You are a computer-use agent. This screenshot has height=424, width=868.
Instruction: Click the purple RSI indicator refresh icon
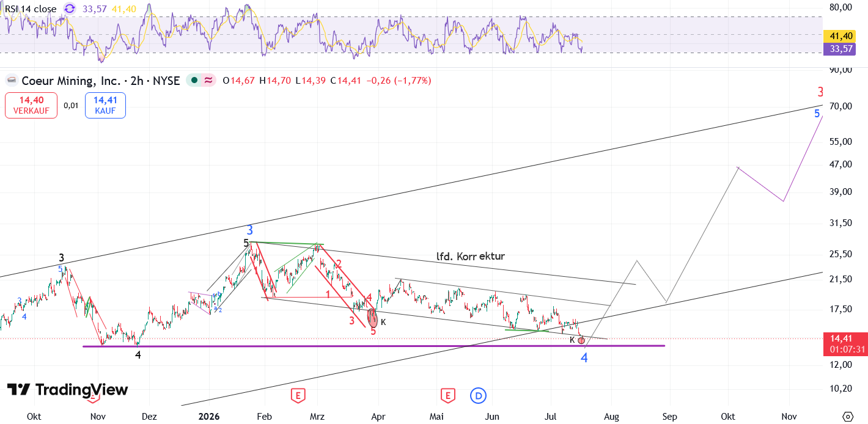tap(70, 9)
